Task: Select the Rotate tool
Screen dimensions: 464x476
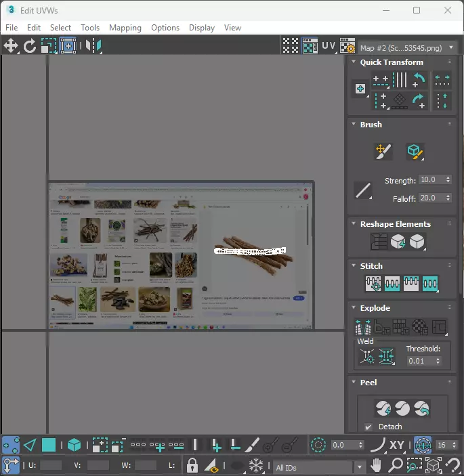Action: 30,45
